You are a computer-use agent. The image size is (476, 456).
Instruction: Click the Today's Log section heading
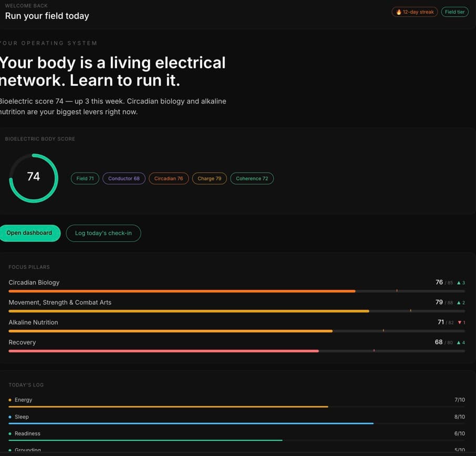pyautogui.click(x=26, y=385)
